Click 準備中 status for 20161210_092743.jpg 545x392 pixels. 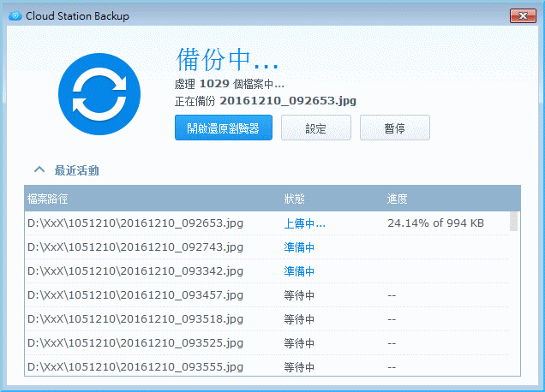(x=299, y=247)
